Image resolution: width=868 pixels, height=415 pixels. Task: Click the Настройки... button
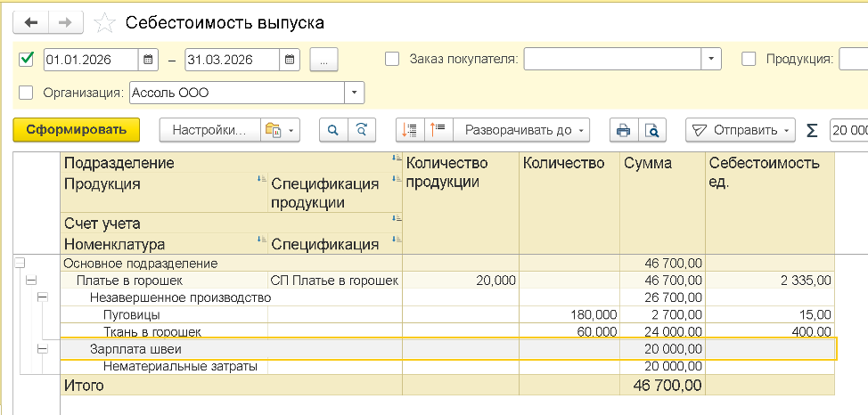click(x=209, y=130)
